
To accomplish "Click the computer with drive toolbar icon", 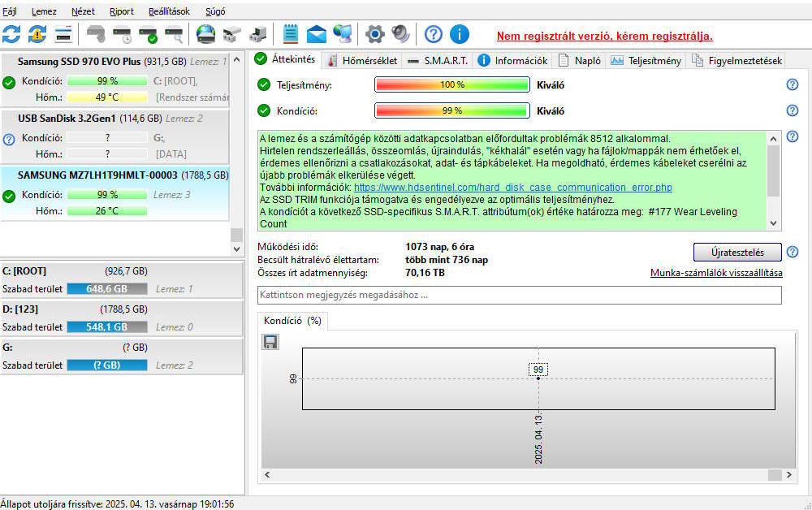I will pyautogui.click(x=257, y=34).
